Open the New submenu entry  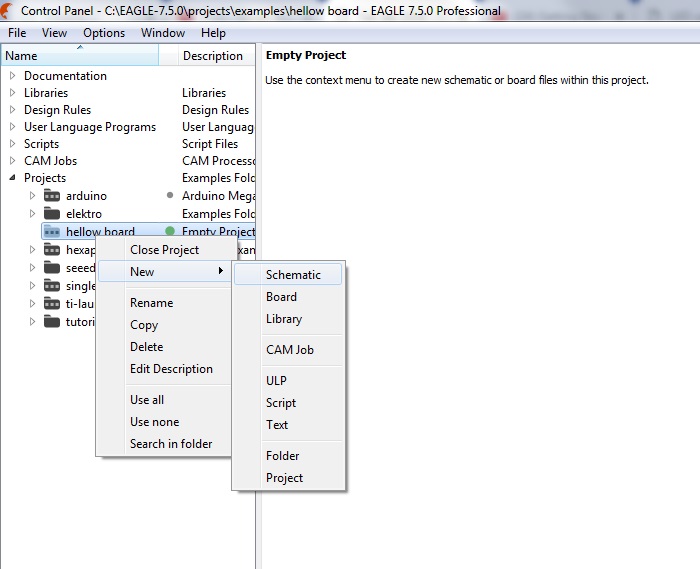(x=165, y=271)
